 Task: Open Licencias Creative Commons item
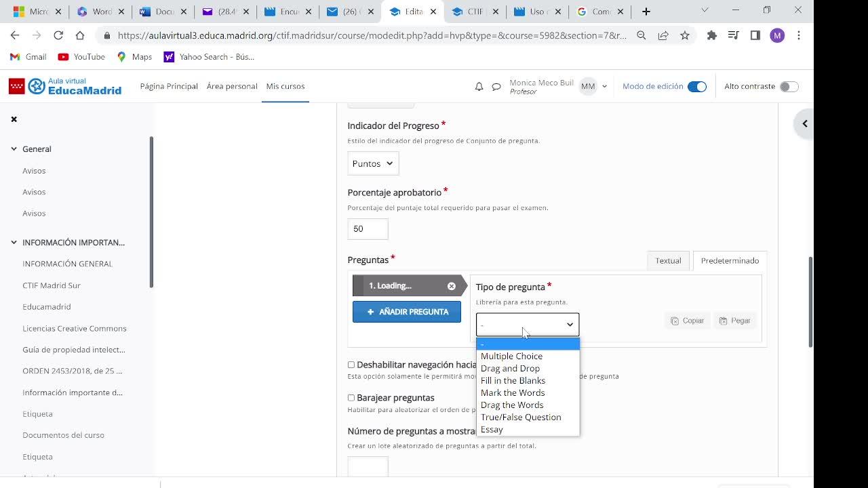coord(75,329)
